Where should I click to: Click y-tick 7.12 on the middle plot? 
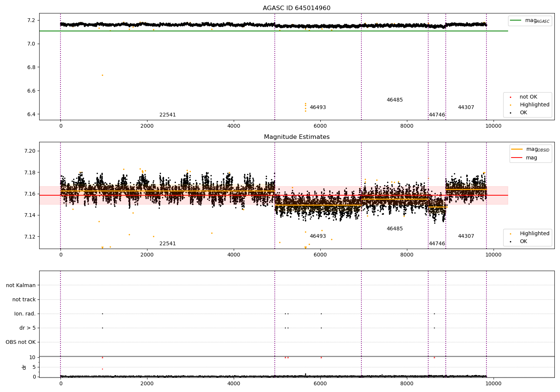[30, 237]
